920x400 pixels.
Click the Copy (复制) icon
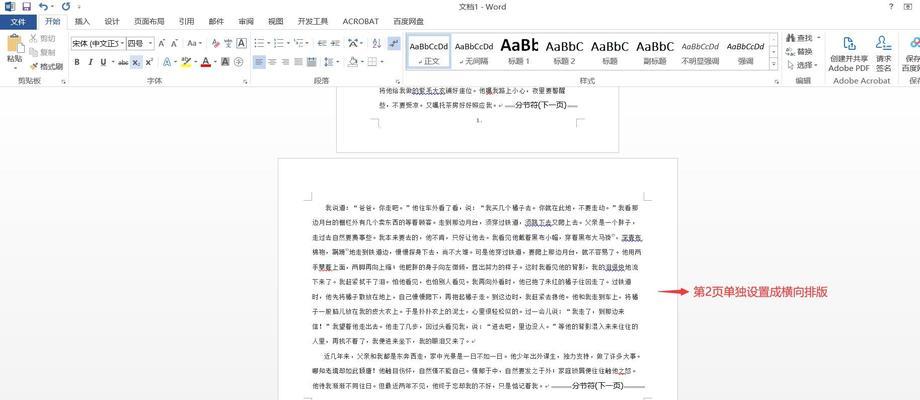coord(33,53)
